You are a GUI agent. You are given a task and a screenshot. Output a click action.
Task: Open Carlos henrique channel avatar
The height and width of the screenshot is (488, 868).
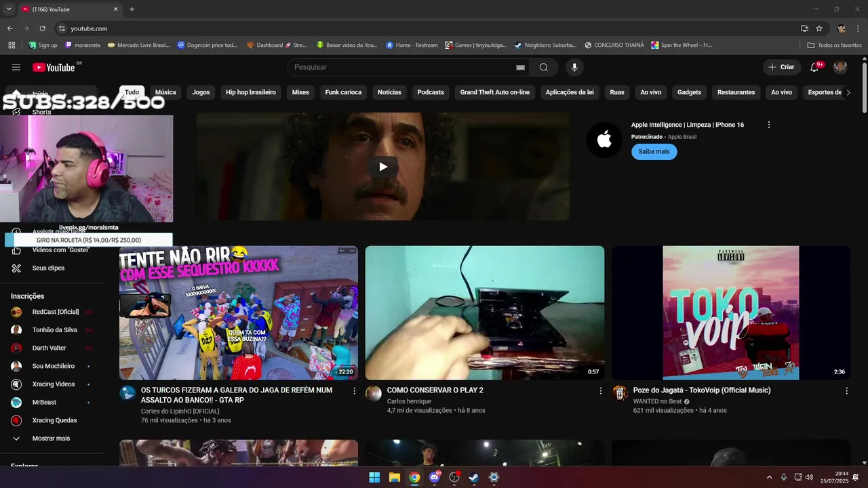(374, 394)
